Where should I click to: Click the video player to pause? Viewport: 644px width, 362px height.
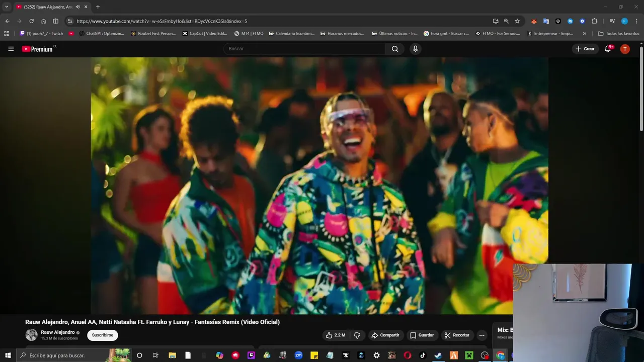click(319, 186)
